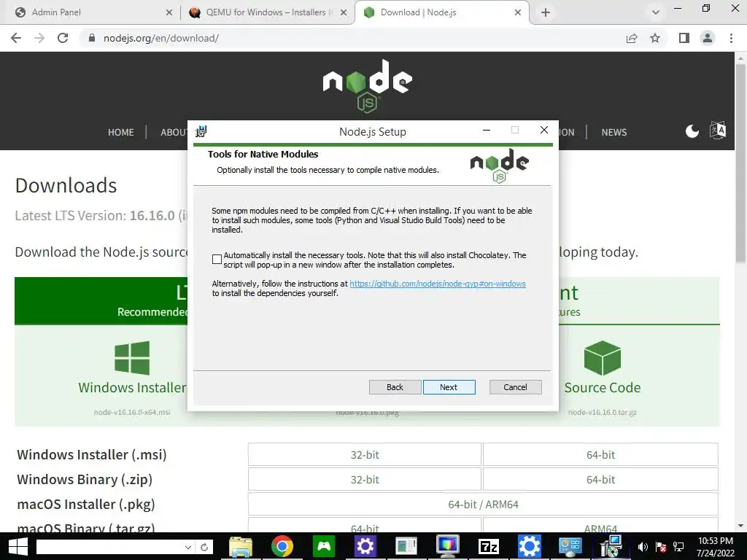
Task: Click the volume speaker tray icon
Action: coord(643,547)
